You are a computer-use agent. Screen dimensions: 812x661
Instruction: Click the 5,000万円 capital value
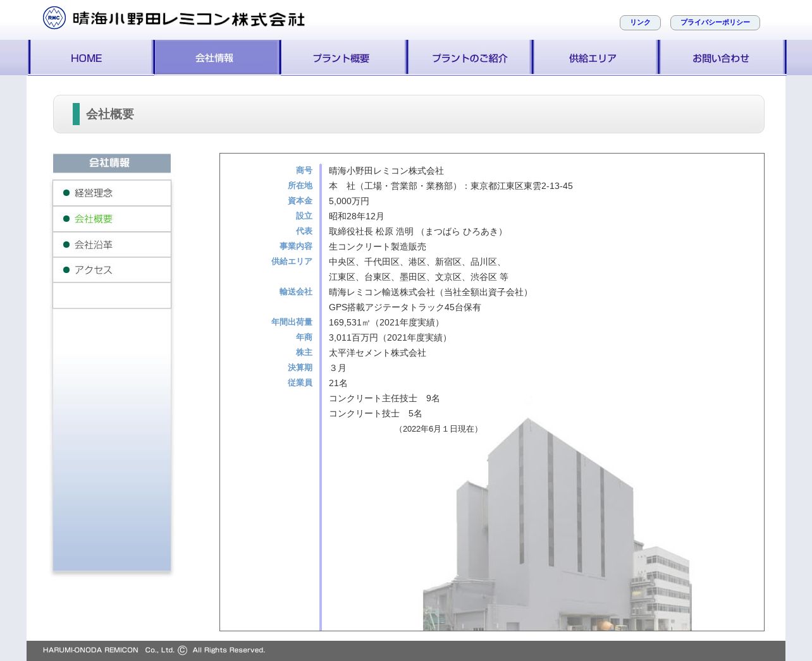click(x=349, y=202)
